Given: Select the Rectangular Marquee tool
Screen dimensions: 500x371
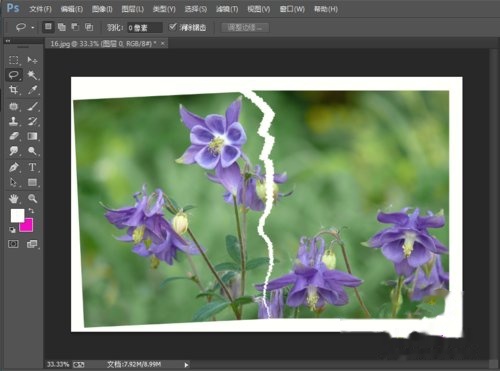Looking at the screenshot, I should click(x=14, y=60).
